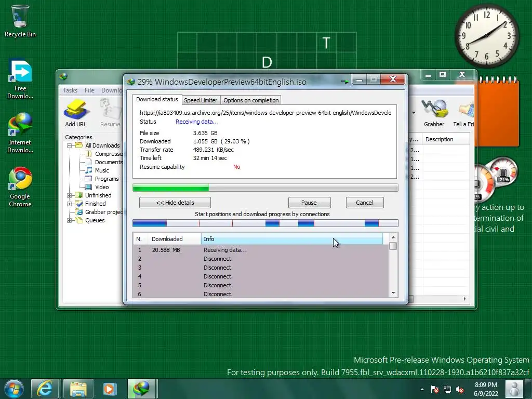Switch to the Speed Limiter tab
Viewport: 532px width, 399px height.
[201, 100]
